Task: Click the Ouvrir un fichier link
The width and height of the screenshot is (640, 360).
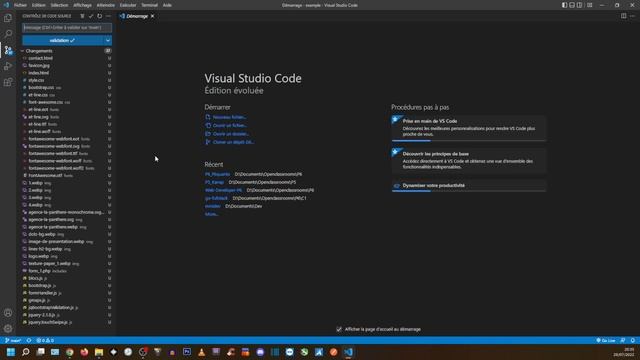Action: (x=230, y=125)
